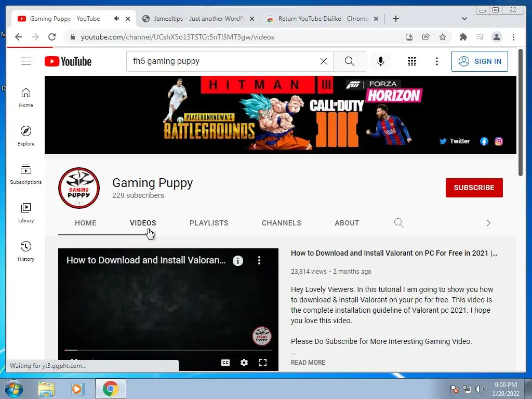This screenshot has width=532, height=399.
Task: Open the Action Center flag icon
Action: (x=454, y=389)
